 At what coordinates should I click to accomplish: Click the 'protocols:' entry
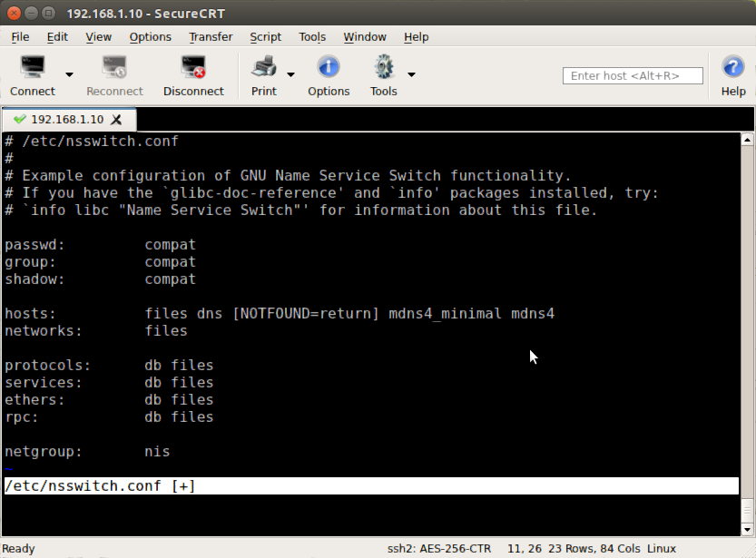pos(48,366)
